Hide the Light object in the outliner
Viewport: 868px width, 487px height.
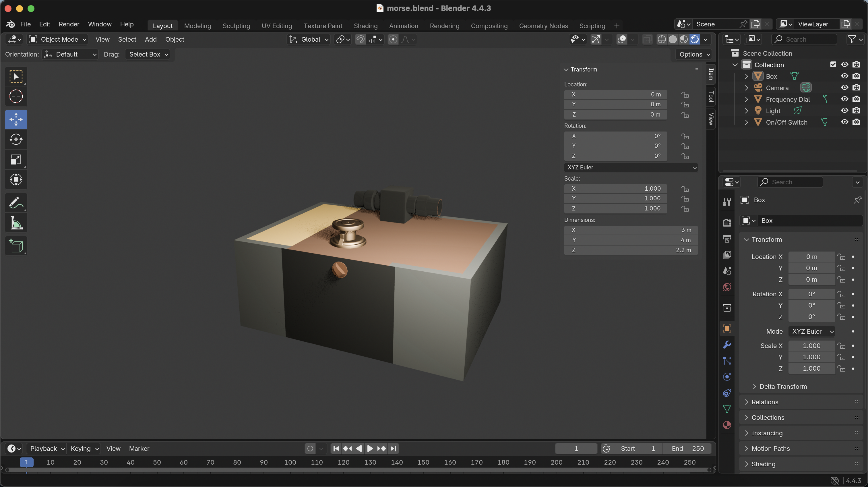[844, 111]
